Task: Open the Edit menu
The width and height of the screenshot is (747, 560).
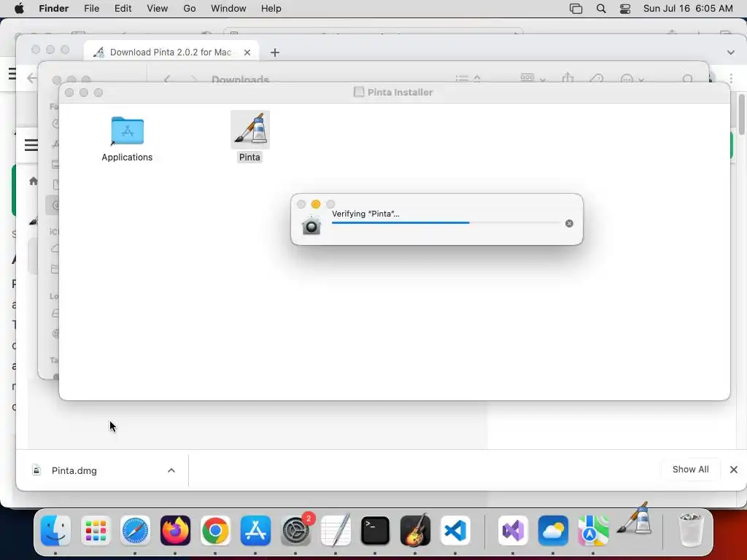Action: pyautogui.click(x=123, y=9)
